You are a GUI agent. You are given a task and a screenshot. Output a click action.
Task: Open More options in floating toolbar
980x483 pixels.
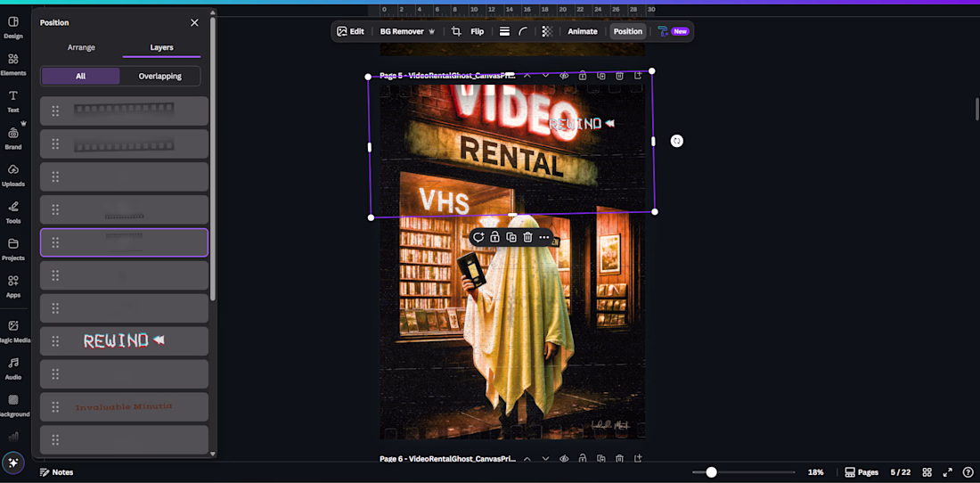[544, 237]
